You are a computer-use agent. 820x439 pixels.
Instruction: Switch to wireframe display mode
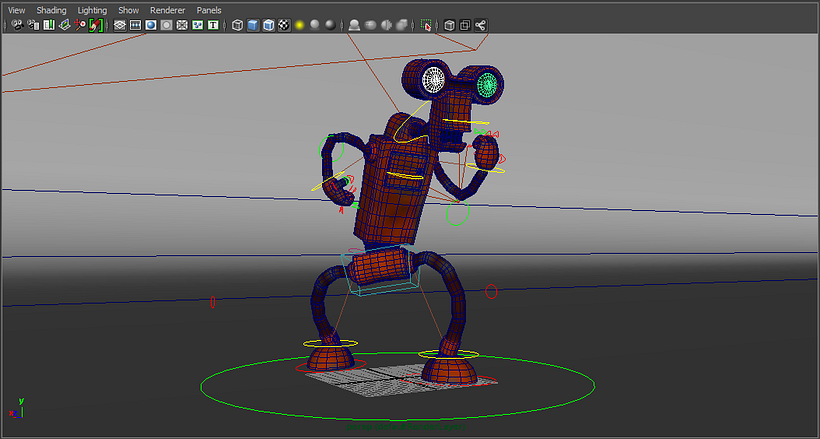tap(237, 25)
